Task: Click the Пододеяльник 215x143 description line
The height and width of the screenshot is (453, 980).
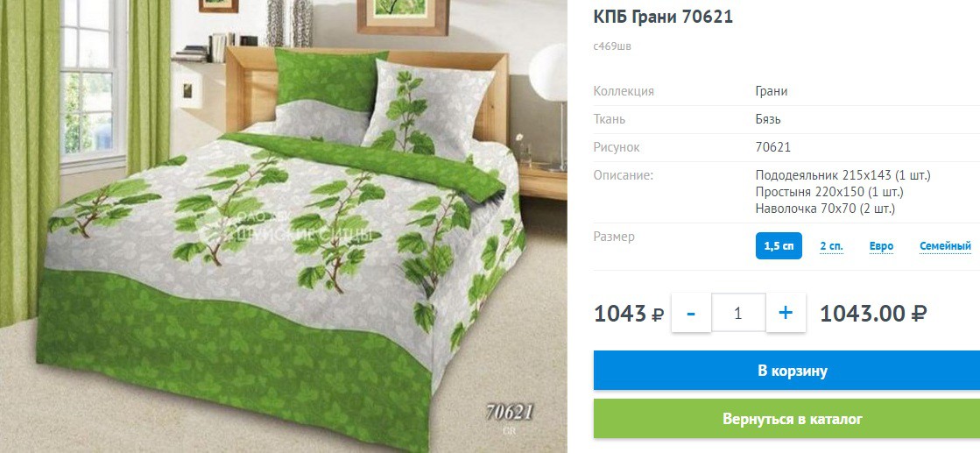Action: (843, 175)
